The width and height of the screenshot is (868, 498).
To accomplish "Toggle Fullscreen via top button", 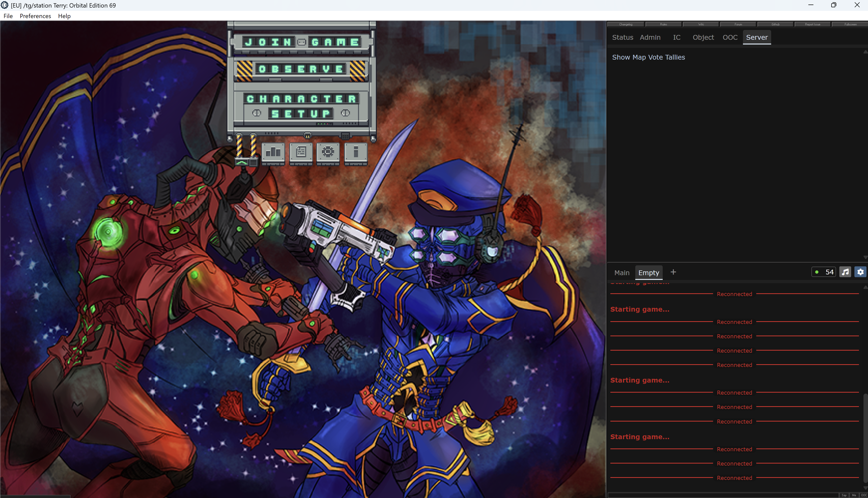I will tap(850, 24).
